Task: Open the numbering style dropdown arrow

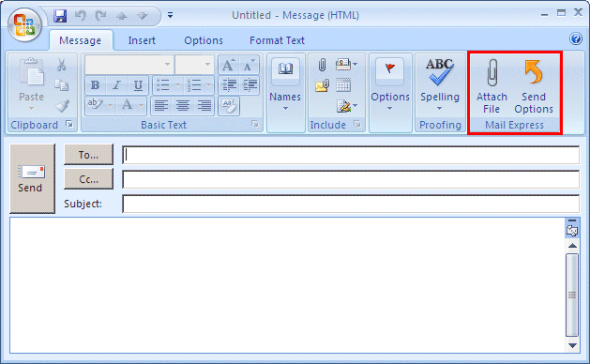Action: (209, 85)
